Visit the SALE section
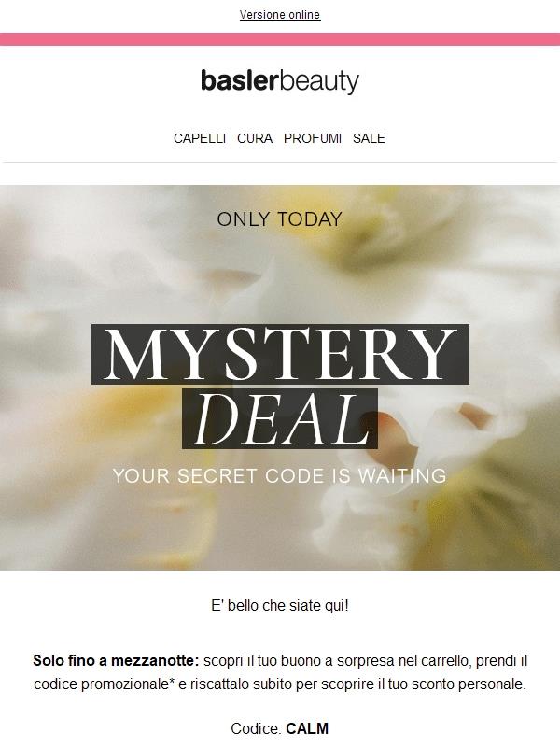This screenshot has width=560, height=747. pyautogui.click(x=369, y=138)
